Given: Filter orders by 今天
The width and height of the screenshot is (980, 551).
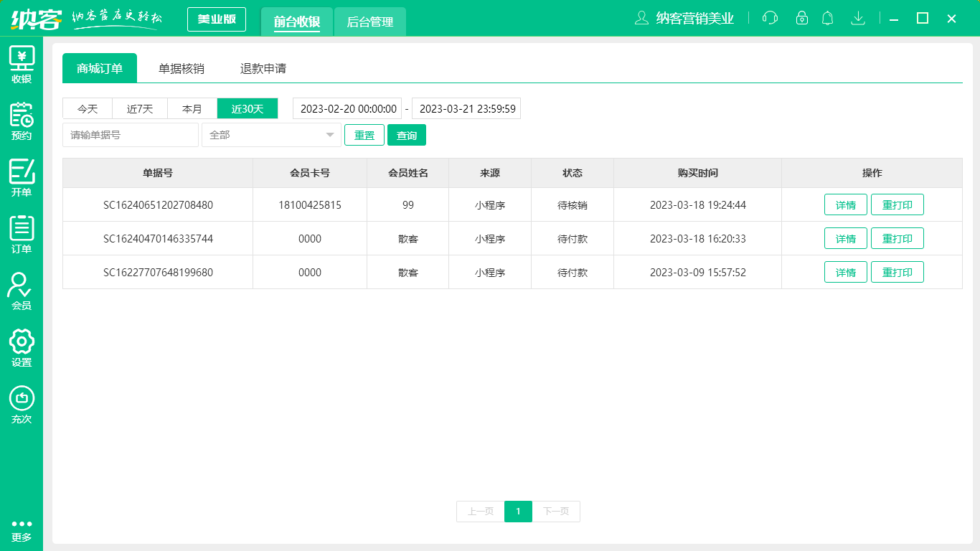Looking at the screenshot, I should click(x=88, y=108).
